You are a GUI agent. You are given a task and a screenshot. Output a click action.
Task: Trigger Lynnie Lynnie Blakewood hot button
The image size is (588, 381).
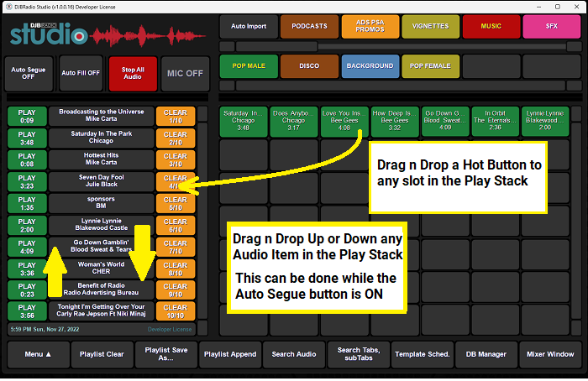point(545,122)
